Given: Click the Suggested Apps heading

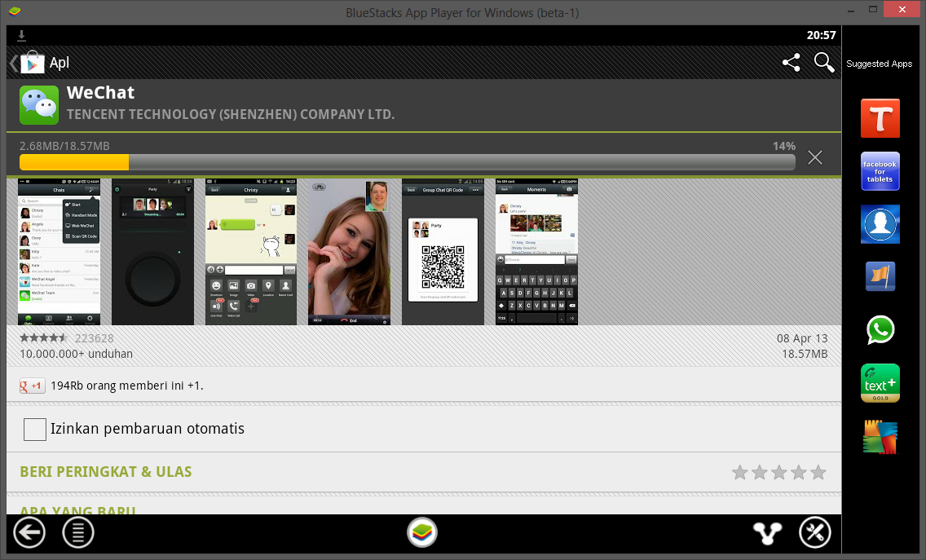Looking at the screenshot, I should click(880, 64).
